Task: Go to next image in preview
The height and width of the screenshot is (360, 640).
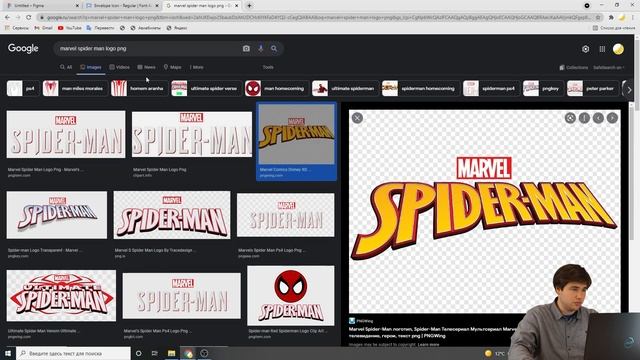Action: pos(612,118)
